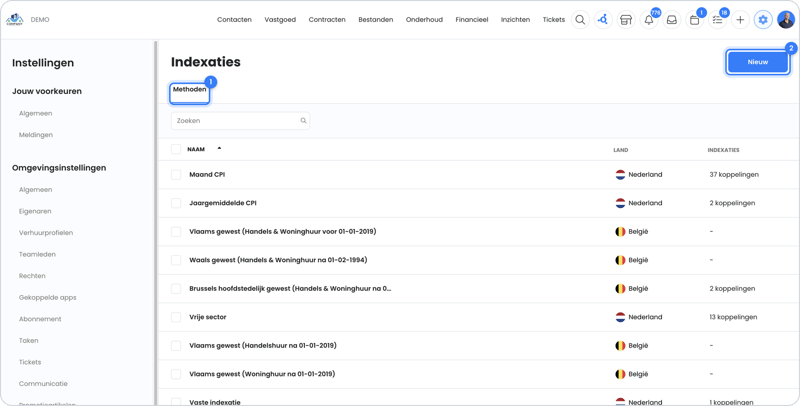Check the Jaargemiddelde CPI row checkbox

176,203
